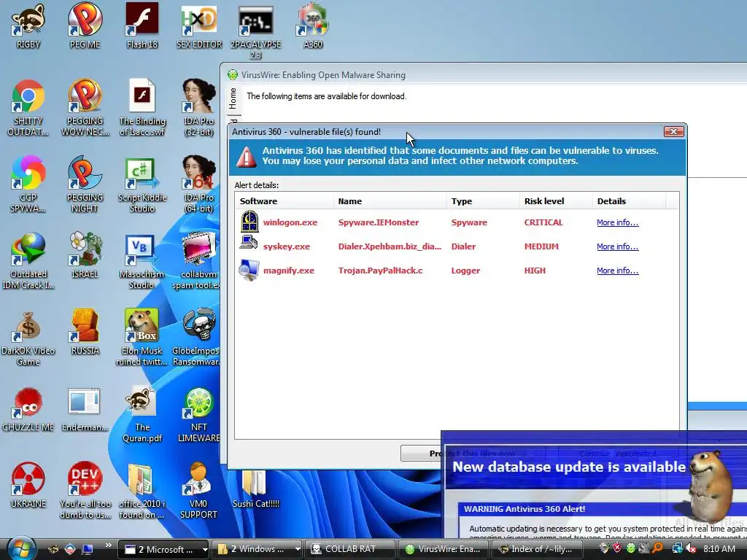This screenshot has height=560, width=747.
Task: Expand the quick launch overflow chevron
Action: coord(108,545)
